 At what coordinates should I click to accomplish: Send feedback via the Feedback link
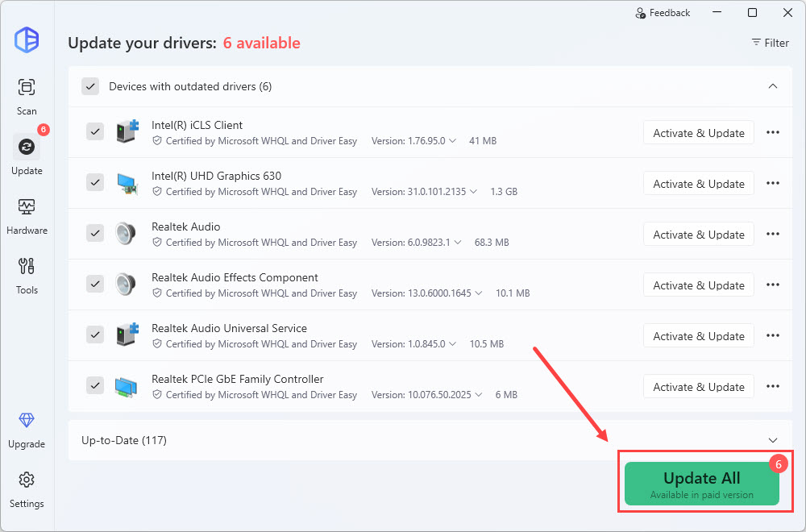[x=663, y=13]
